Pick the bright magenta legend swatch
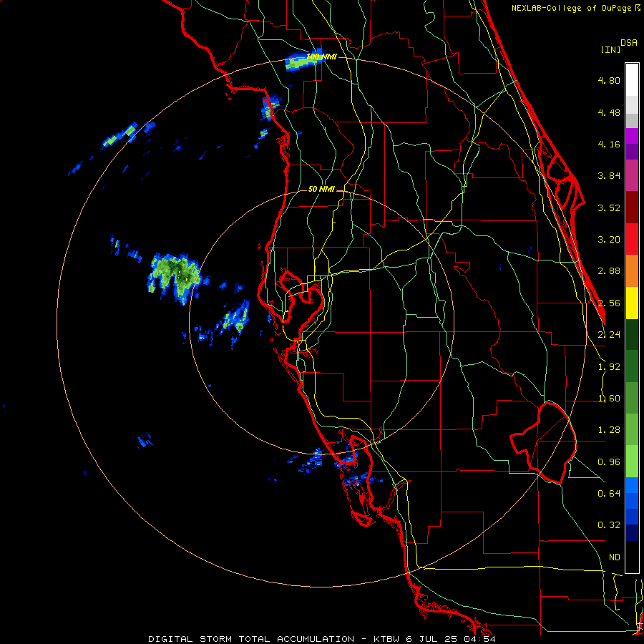This screenshot has width=644, height=644. [x=632, y=136]
